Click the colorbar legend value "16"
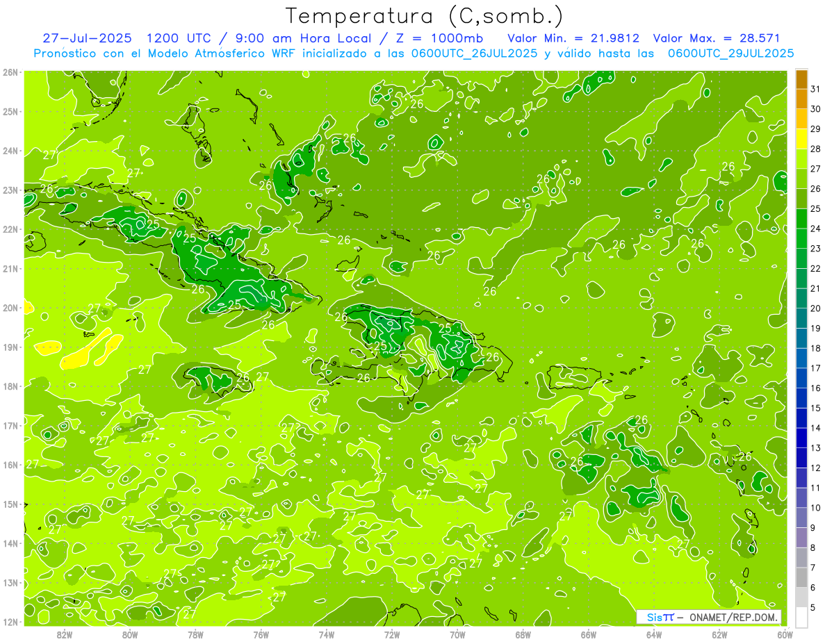 coord(815,388)
